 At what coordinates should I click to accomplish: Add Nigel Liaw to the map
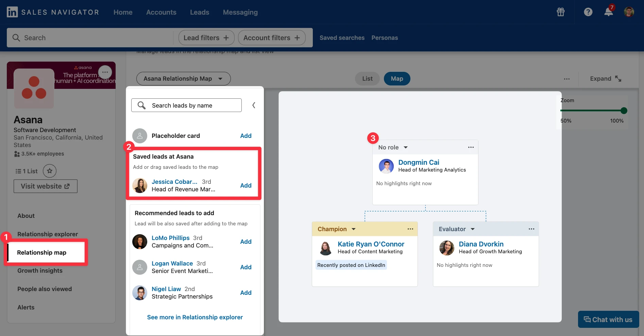[x=246, y=293]
